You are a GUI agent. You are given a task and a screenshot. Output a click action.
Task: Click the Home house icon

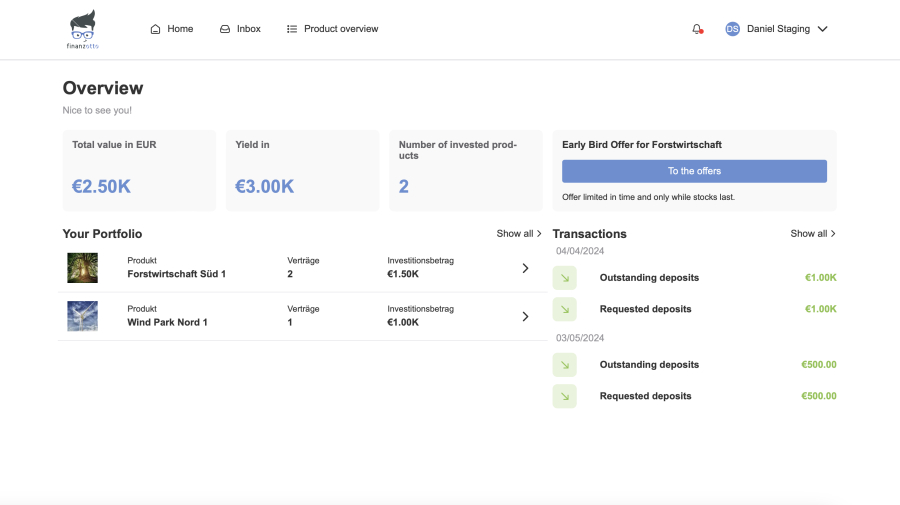[x=155, y=29]
